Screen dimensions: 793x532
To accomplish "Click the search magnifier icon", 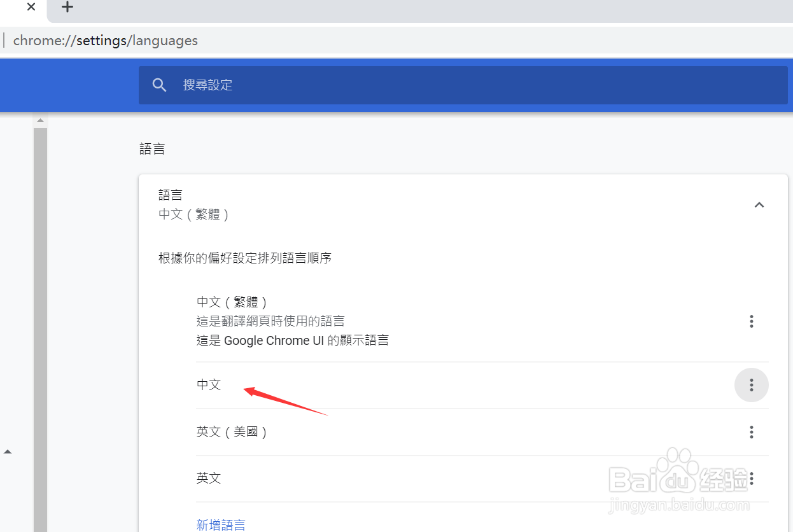I will [159, 85].
